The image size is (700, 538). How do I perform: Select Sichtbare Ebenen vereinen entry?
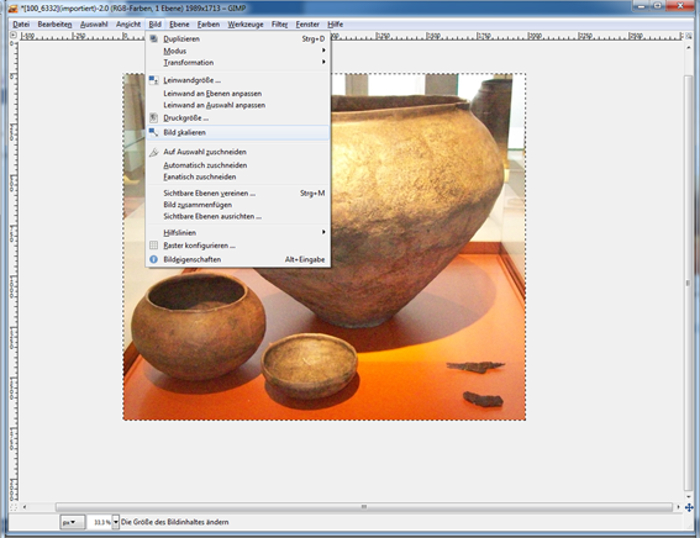(x=209, y=193)
